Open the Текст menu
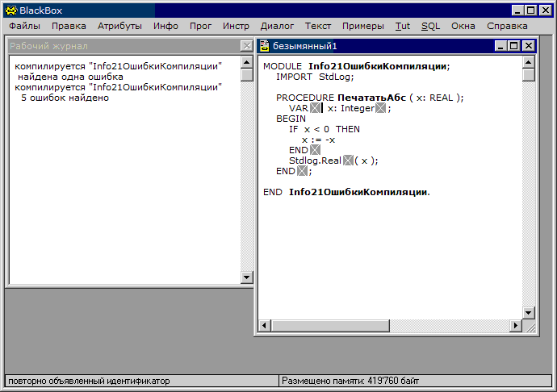557x392 pixels. (318, 26)
